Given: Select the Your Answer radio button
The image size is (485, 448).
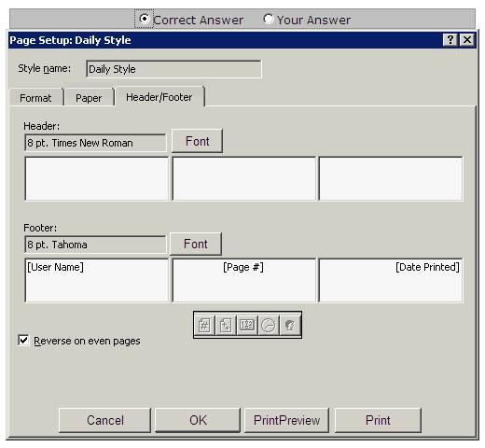Looking at the screenshot, I should tap(269, 19).
